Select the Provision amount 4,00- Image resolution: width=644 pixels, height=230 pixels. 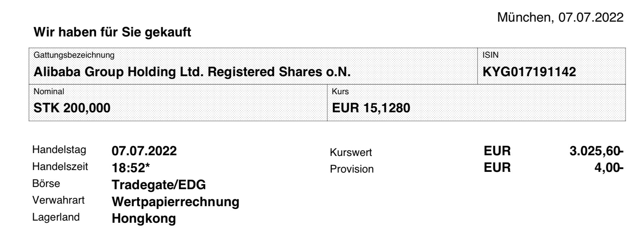(609, 168)
